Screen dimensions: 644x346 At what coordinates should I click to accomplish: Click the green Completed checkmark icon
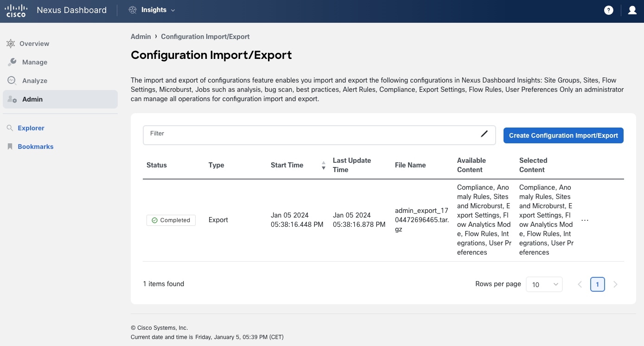pyautogui.click(x=154, y=220)
